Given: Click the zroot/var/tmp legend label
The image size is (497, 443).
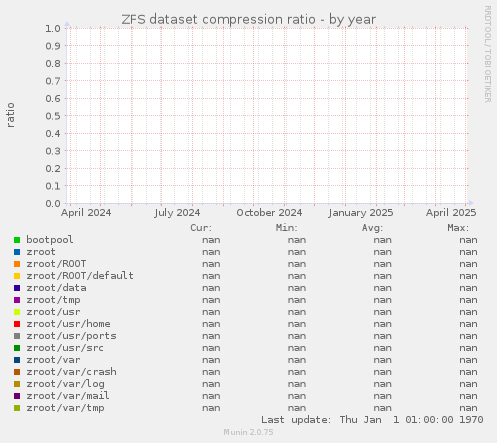Looking at the screenshot, I should (65, 408).
